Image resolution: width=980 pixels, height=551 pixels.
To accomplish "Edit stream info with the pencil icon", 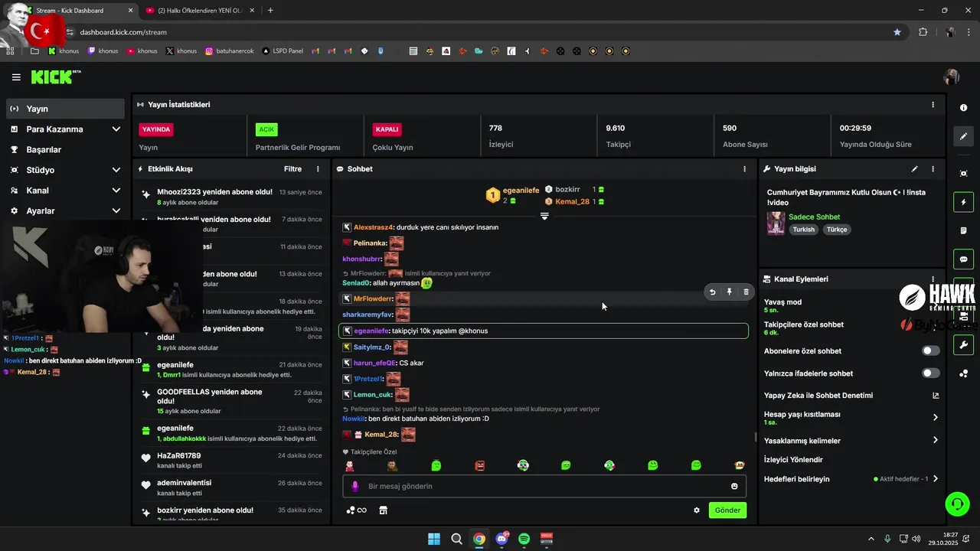I will click(914, 169).
